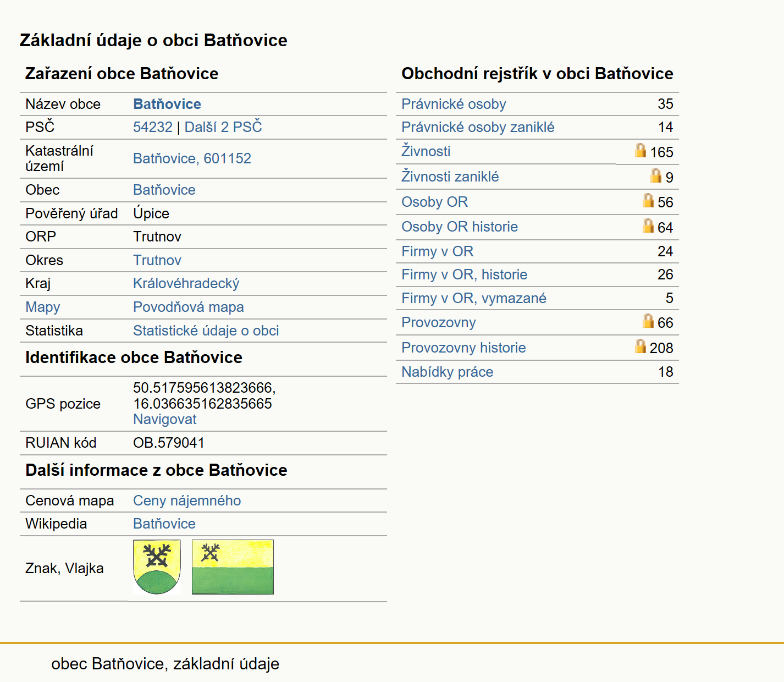This screenshot has height=682, width=784.
Task: Open the Nabídky práce link
Action: tap(448, 372)
